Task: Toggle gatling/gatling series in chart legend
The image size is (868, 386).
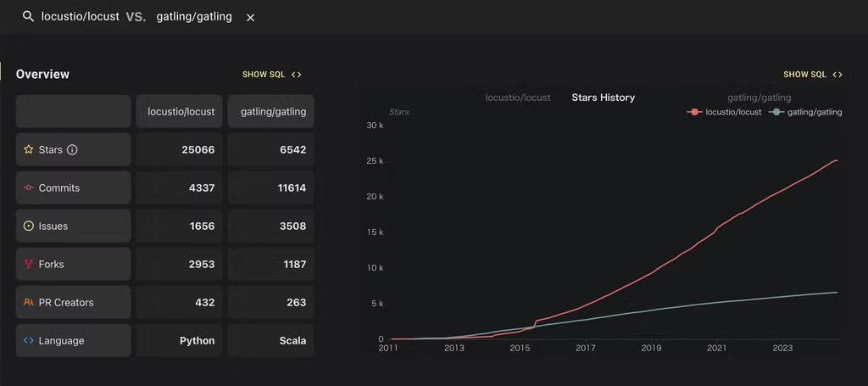Action: point(805,112)
